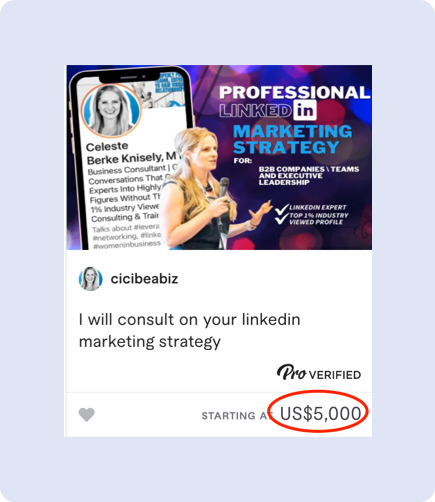The width and height of the screenshot is (435, 502).
Task: Click the #womeninbusiness hashtag on phone screen
Action: click(x=127, y=245)
